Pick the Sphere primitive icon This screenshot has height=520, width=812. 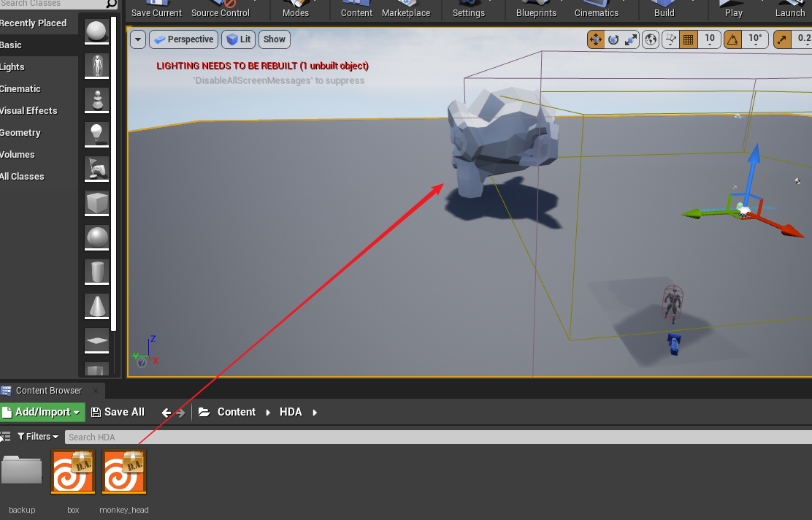click(97, 238)
